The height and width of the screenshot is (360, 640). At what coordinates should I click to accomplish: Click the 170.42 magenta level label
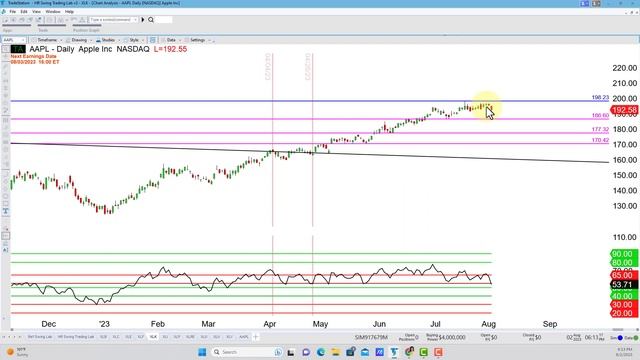coord(600,140)
